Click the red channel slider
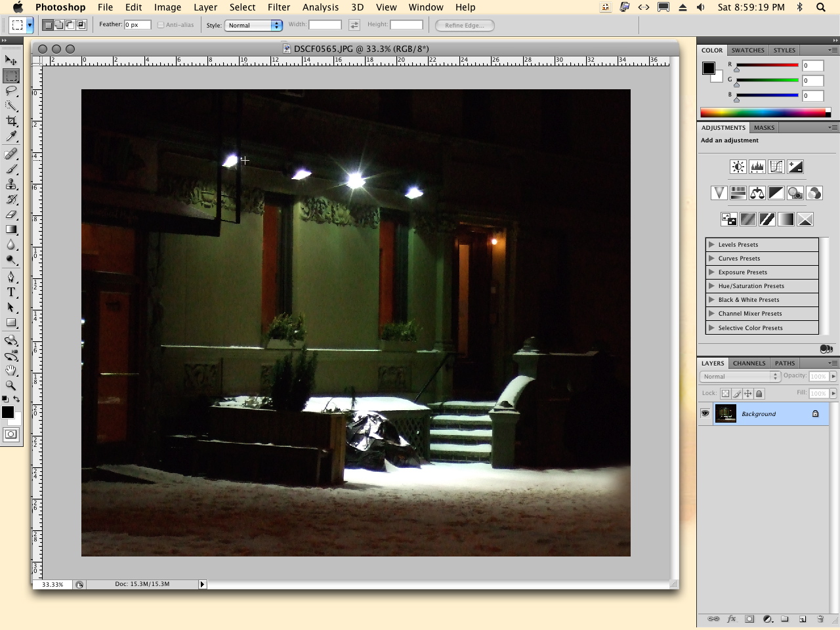Image resolution: width=840 pixels, height=630 pixels. coord(766,66)
